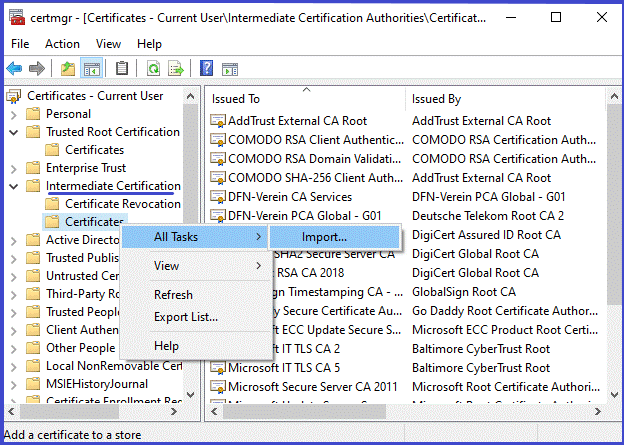624x445 pixels.
Task: Click DFN-Verein CA Services certificate icon
Action: coord(218,197)
